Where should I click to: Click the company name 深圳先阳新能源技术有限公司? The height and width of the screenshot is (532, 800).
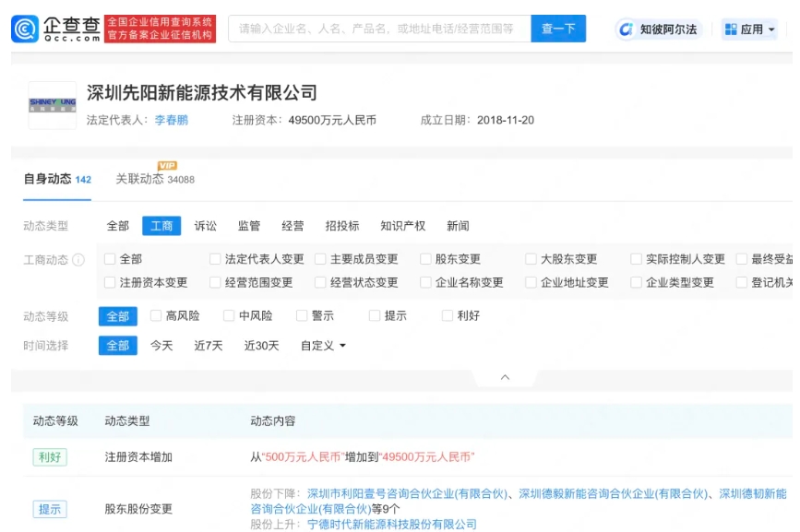(202, 93)
